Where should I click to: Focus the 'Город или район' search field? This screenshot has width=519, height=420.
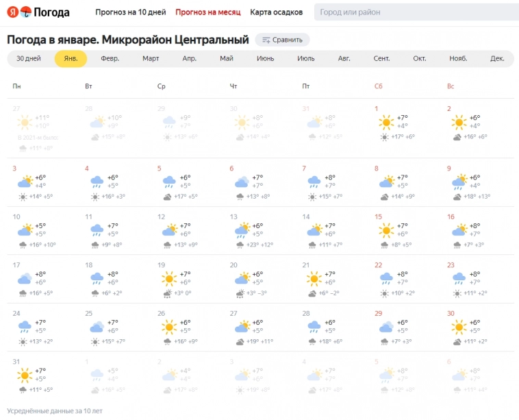(x=416, y=12)
